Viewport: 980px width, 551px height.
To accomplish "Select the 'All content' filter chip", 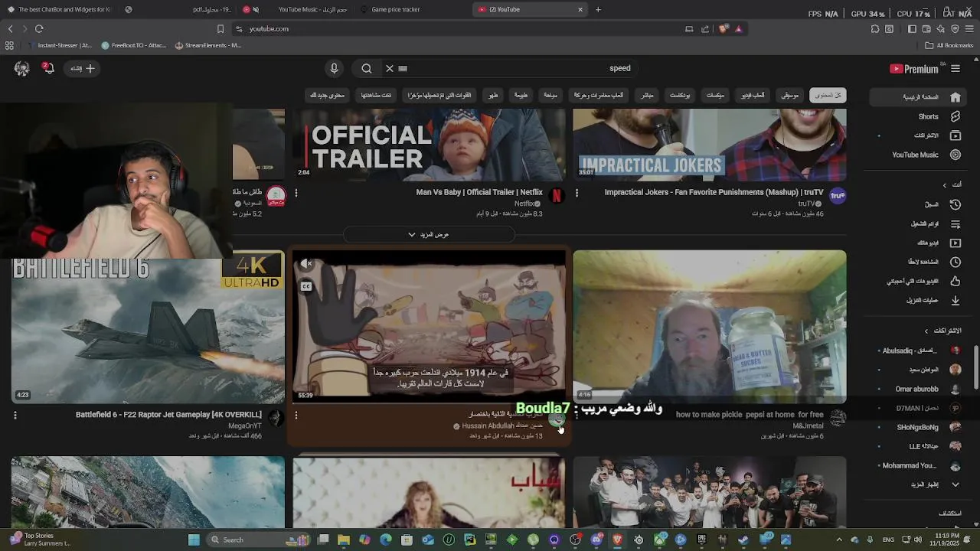I will [828, 96].
